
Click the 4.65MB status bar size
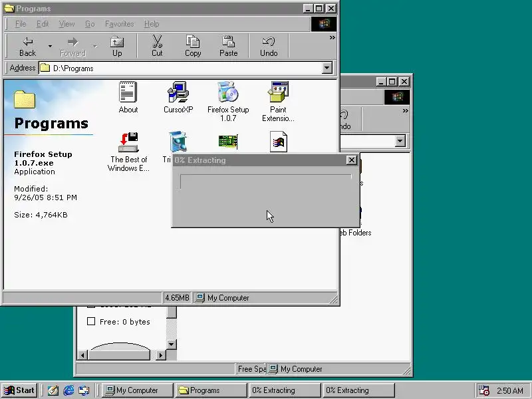tap(177, 297)
